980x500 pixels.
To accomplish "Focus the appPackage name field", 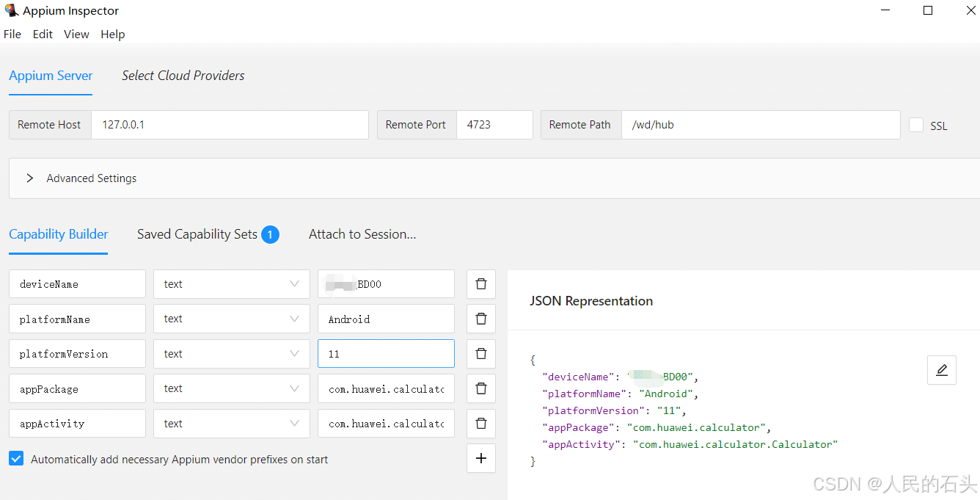I will point(77,388).
